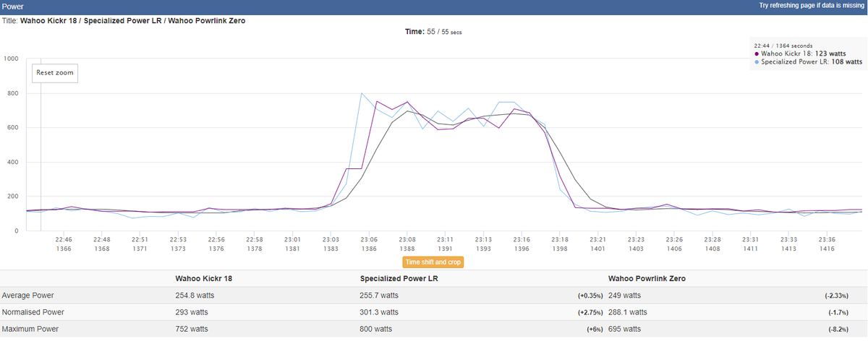Click the 695 watts value

tap(626, 329)
